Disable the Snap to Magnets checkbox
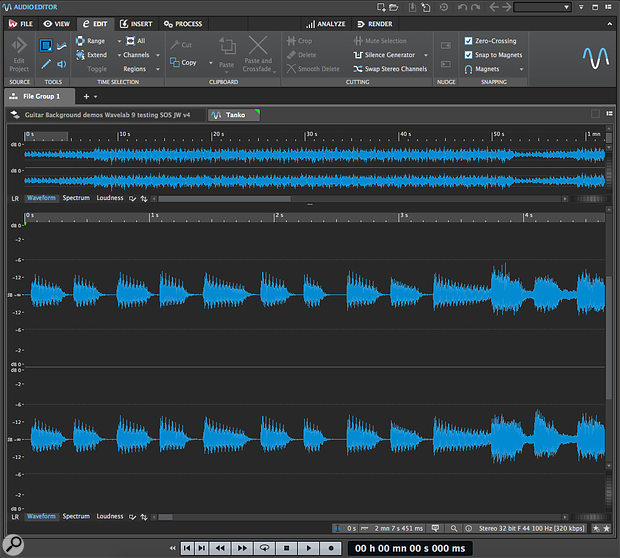Screen dimensions: 620x558 pos(469,55)
